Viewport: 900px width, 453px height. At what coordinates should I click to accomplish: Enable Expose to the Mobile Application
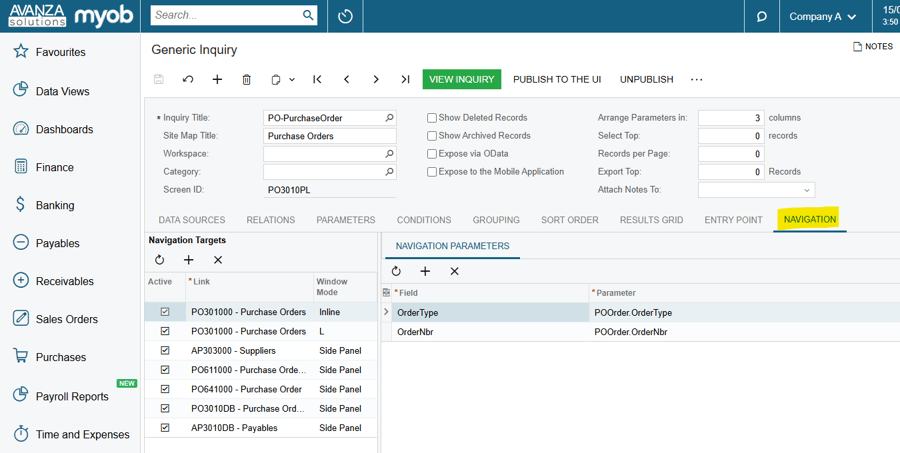tap(432, 172)
